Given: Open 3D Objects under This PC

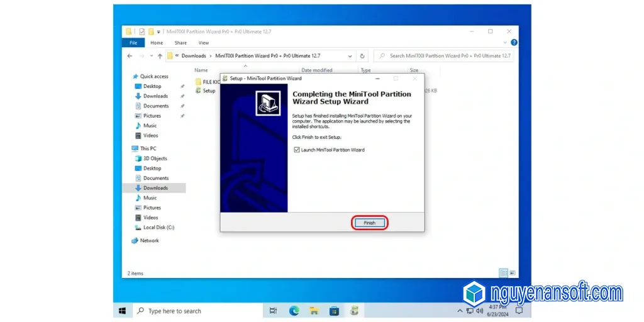Looking at the screenshot, I should point(151,158).
